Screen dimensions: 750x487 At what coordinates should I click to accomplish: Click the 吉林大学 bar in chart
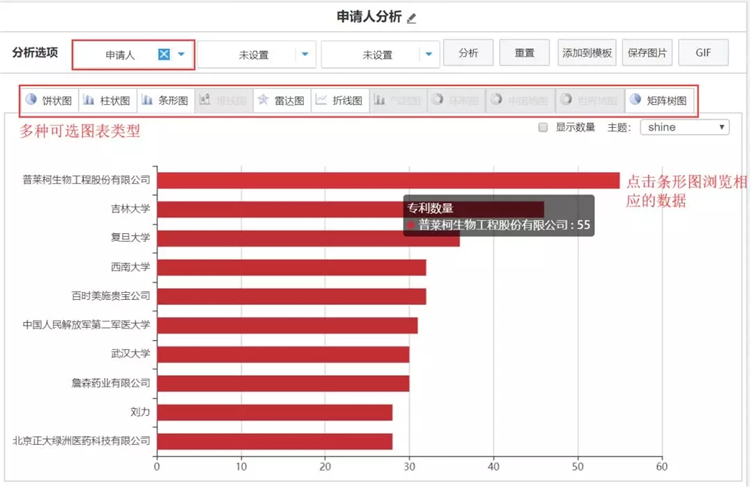coord(280,209)
